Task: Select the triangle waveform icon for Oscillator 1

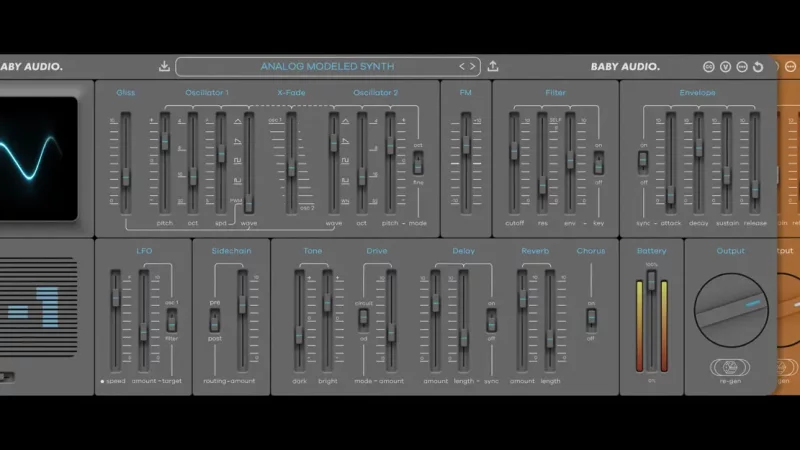Action: click(x=238, y=121)
